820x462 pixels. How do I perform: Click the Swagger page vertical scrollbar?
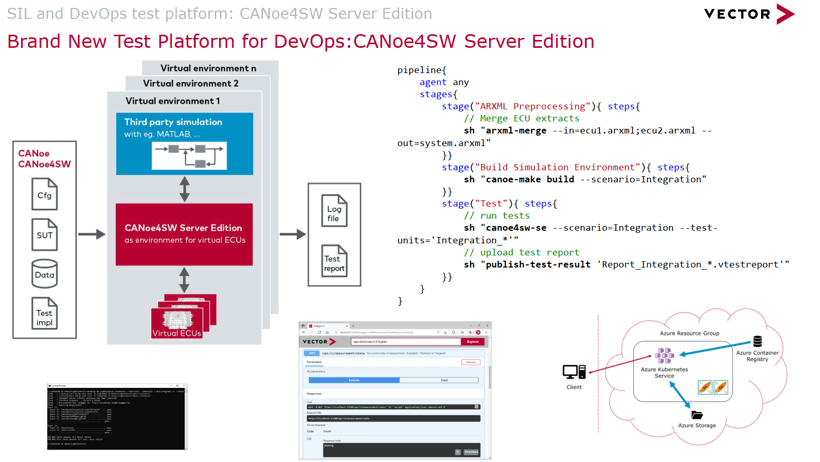[x=490, y=377]
